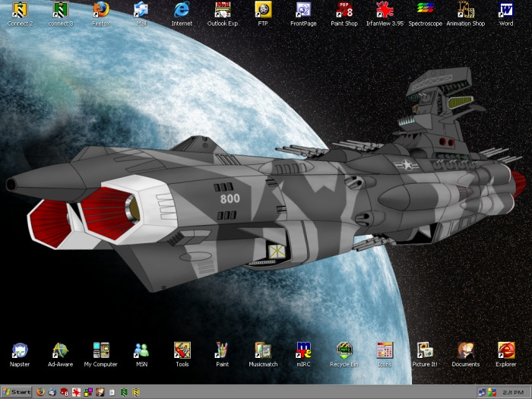Viewport: 532px width, 399px height.
Task: Click the colorful security tray icon
Action: [492, 392]
